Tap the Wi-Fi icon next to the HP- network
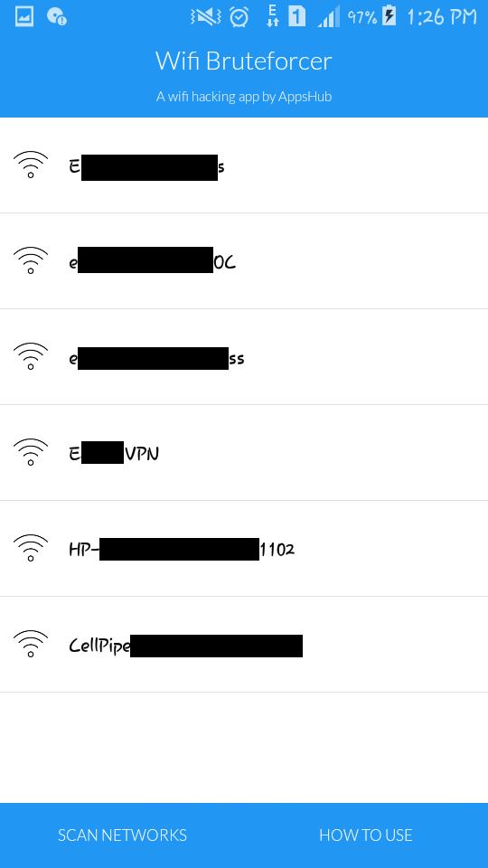The image size is (488, 868). (x=31, y=548)
